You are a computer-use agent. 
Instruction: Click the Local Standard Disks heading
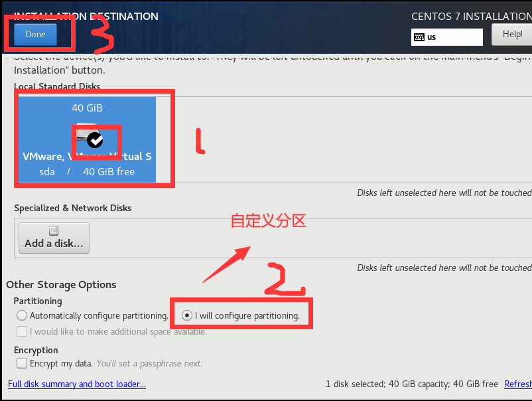(57, 86)
